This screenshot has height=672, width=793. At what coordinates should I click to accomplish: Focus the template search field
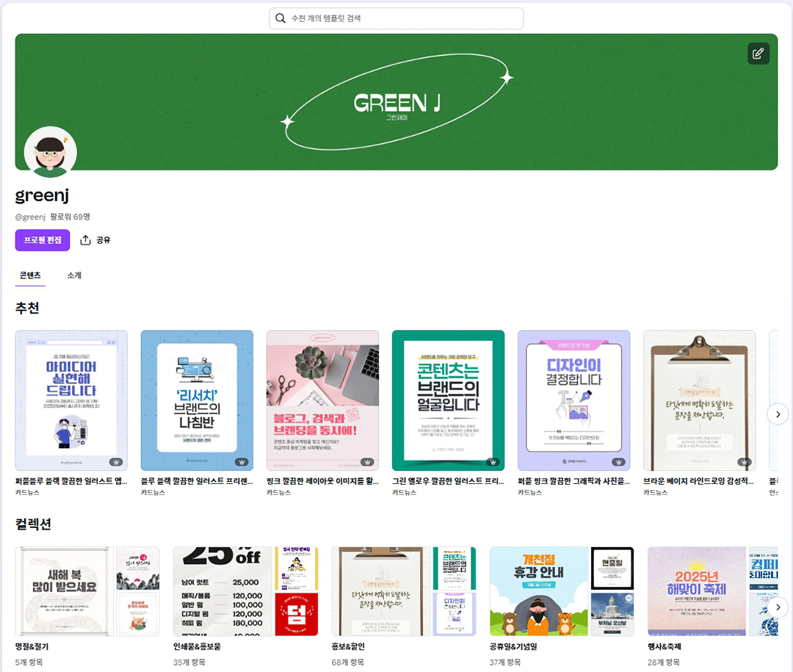396,18
